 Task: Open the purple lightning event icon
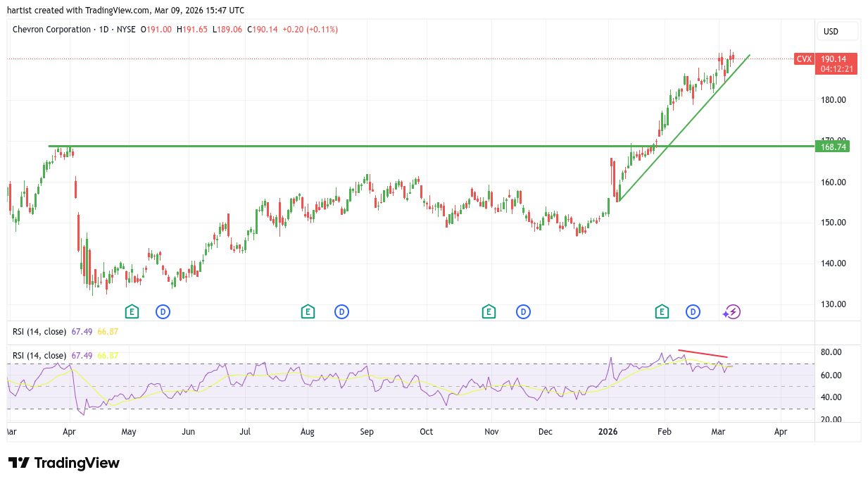733,311
